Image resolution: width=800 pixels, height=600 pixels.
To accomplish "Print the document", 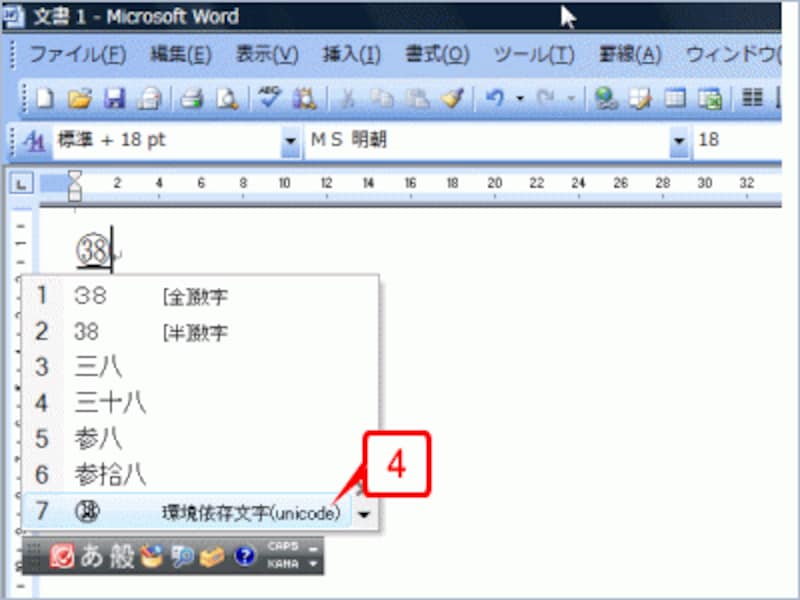I will click(191, 98).
